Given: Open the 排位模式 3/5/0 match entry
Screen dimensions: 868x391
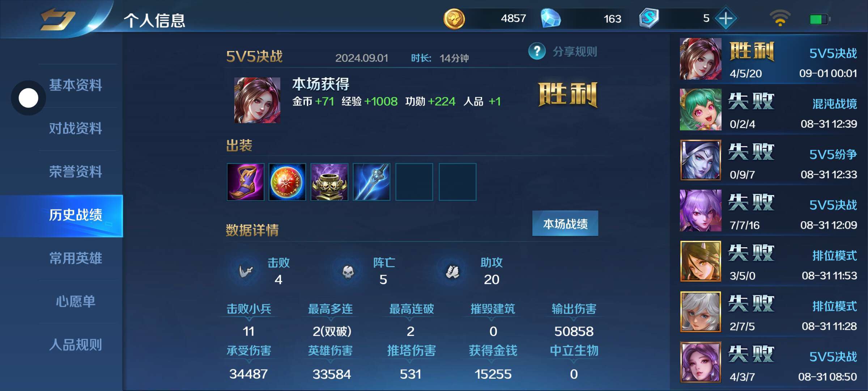Looking at the screenshot, I should click(769, 261).
